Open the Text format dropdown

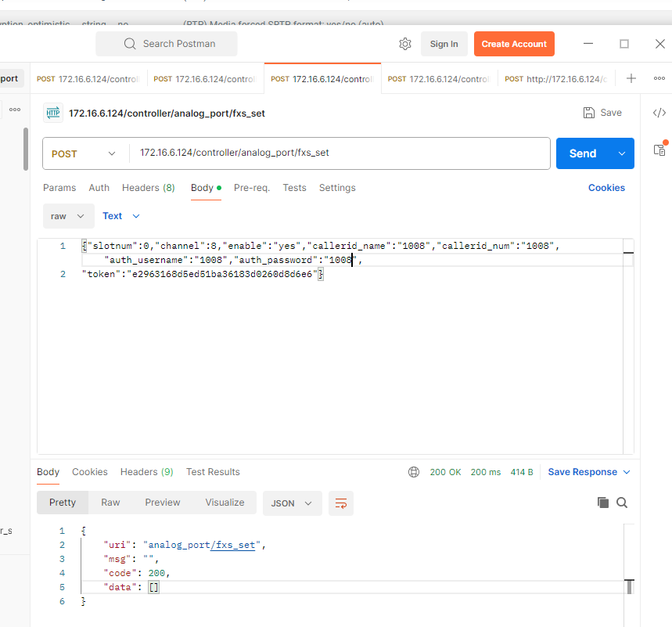point(121,216)
